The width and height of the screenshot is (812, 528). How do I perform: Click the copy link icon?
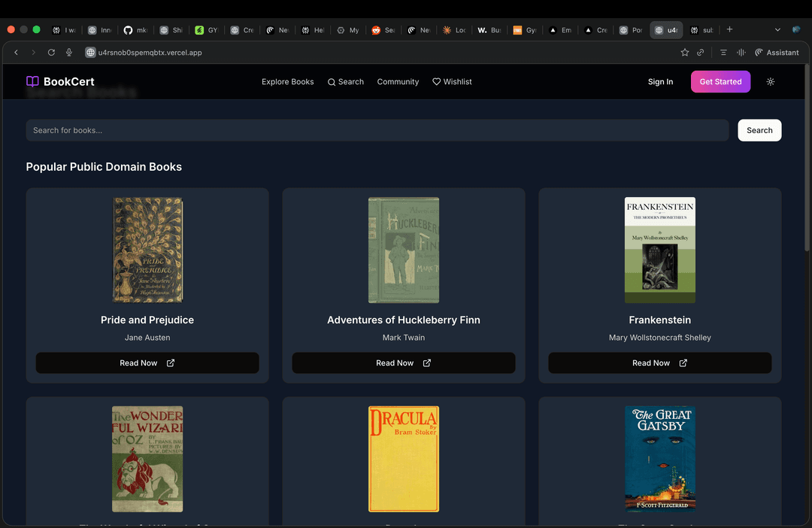pos(700,53)
